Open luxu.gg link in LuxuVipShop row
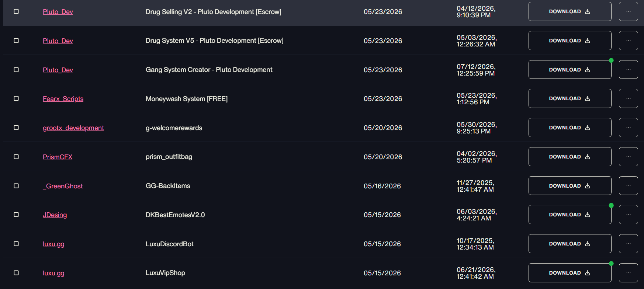The width and height of the screenshot is (644, 289). coord(53,273)
